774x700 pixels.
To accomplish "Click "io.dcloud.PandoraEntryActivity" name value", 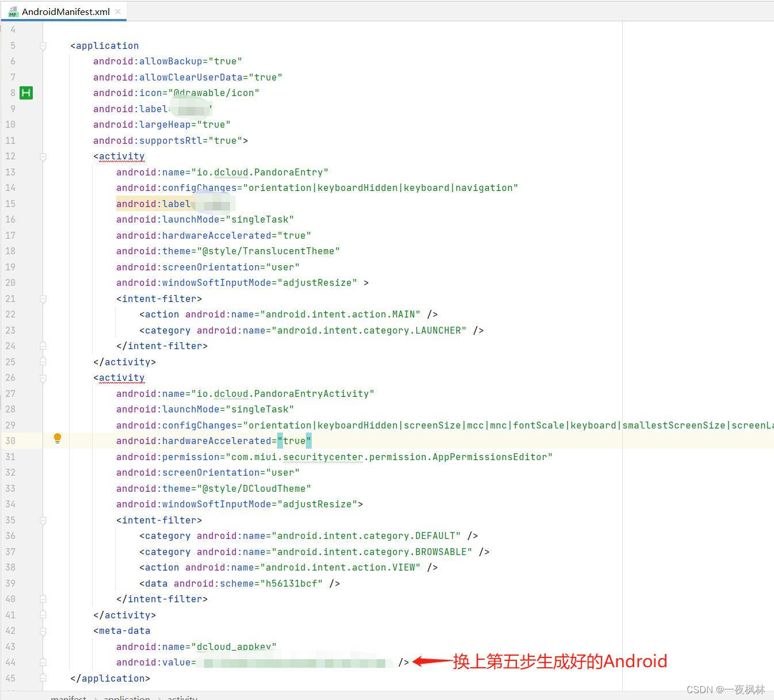I will click(x=283, y=393).
